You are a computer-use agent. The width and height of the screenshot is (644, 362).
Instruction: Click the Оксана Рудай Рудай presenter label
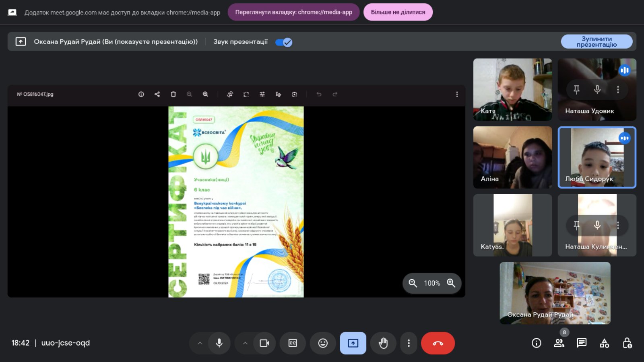pyautogui.click(x=116, y=41)
